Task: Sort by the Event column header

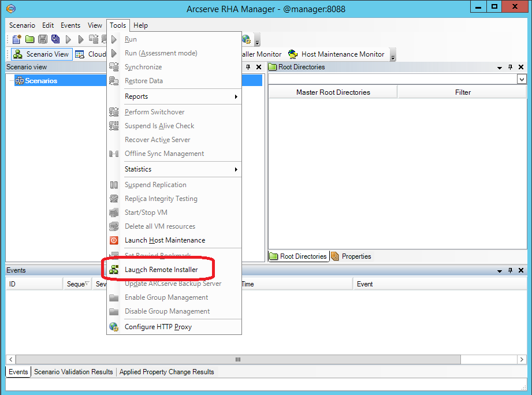Action: (x=440, y=284)
